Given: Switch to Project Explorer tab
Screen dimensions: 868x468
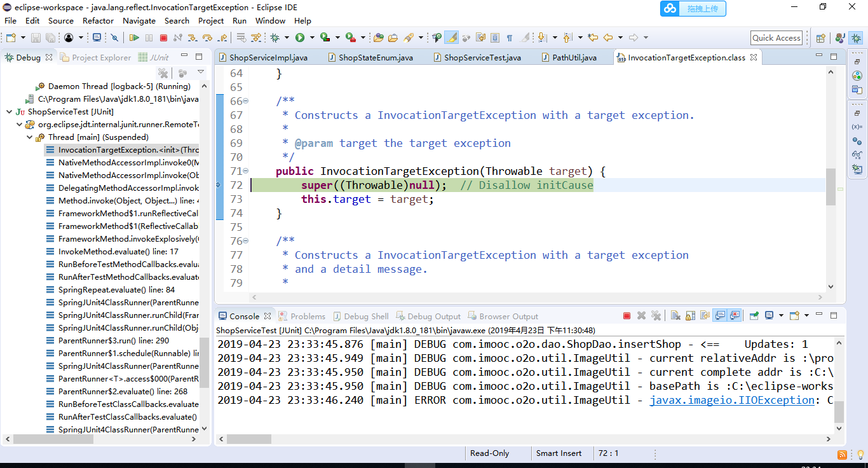Looking at the screenshot, I should point(95,57).
